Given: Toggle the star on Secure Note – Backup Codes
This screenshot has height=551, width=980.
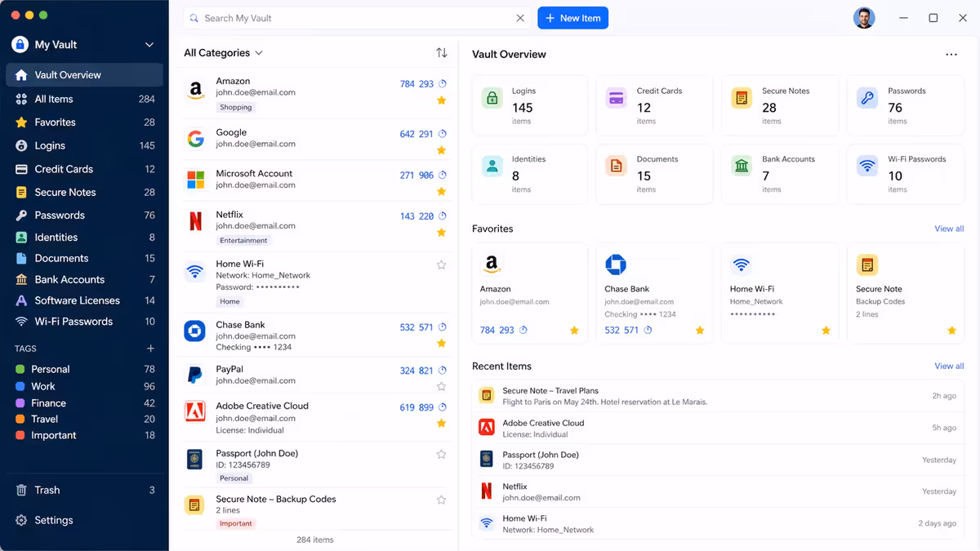Looking at the screenshot, I should (442, 500).
